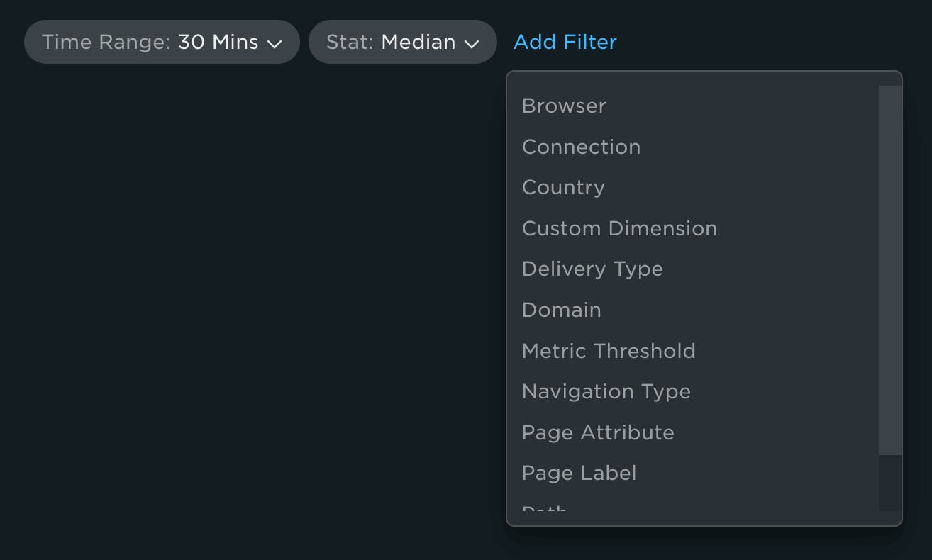Click the Add Filter link
Screen dimensions: 932x560
coord(564,43)
